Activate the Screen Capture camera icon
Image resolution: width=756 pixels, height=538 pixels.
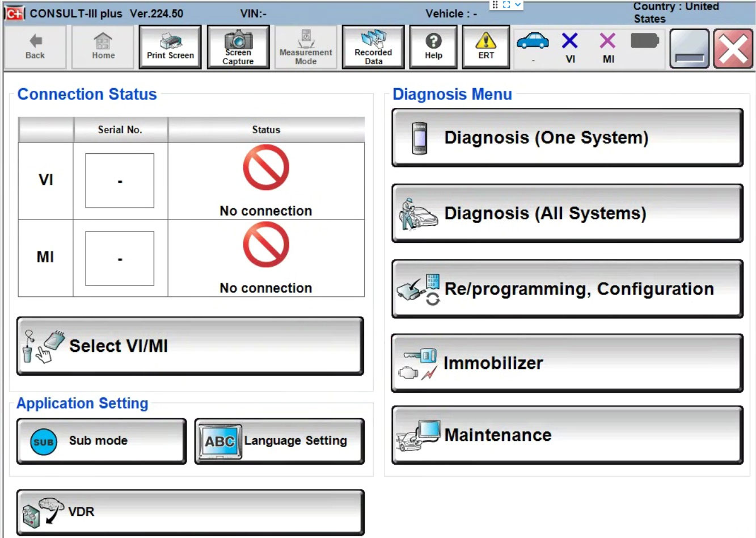coord(238,47)
